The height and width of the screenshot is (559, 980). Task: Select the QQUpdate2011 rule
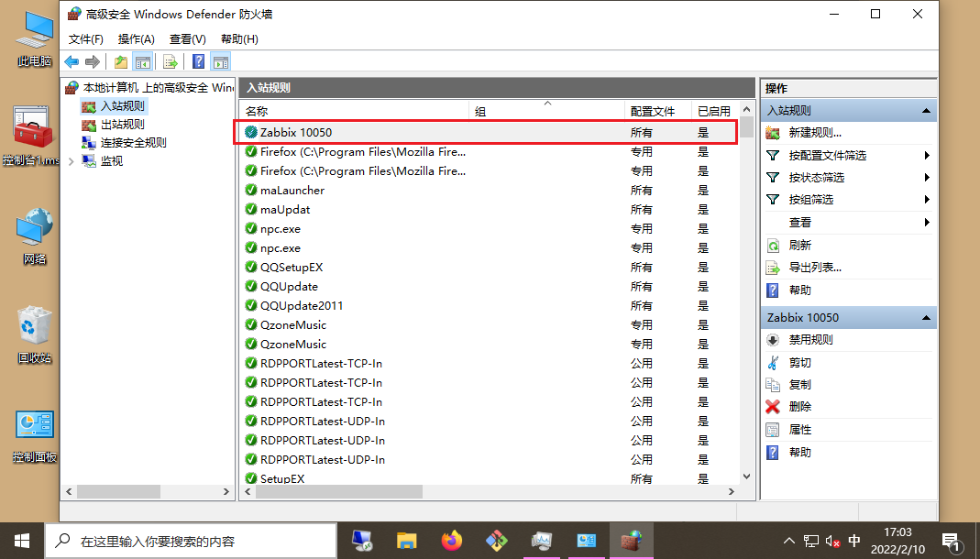[x=302, y=305]
